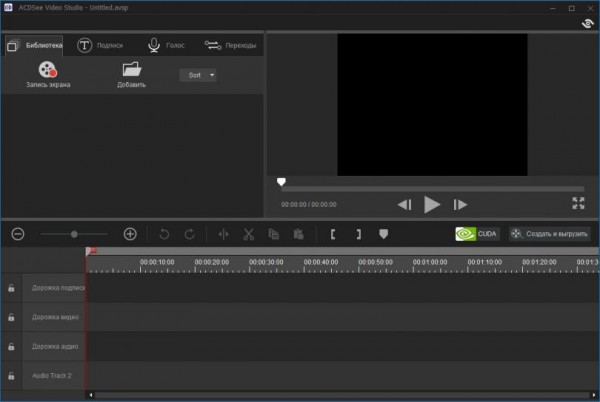Image resolution: width=600 pixels, height=402 pixels.
Task: Click timeline ruler at 00:01:00:00
Action: tap(430, 262)
